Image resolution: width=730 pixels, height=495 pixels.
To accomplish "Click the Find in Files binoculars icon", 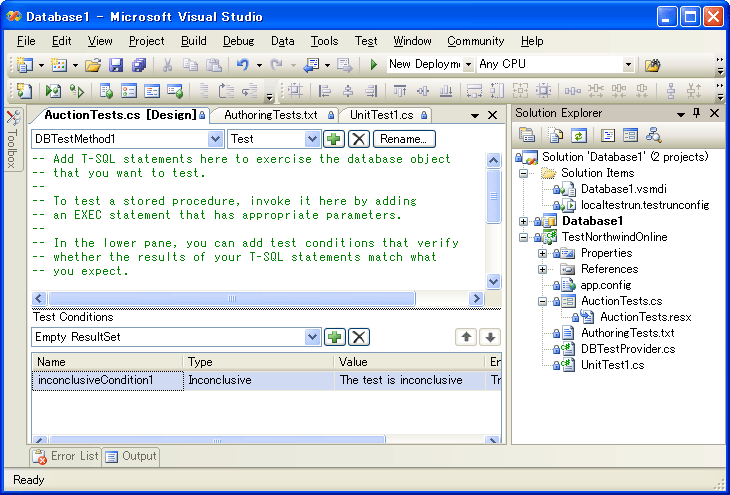I will point(653,65).
